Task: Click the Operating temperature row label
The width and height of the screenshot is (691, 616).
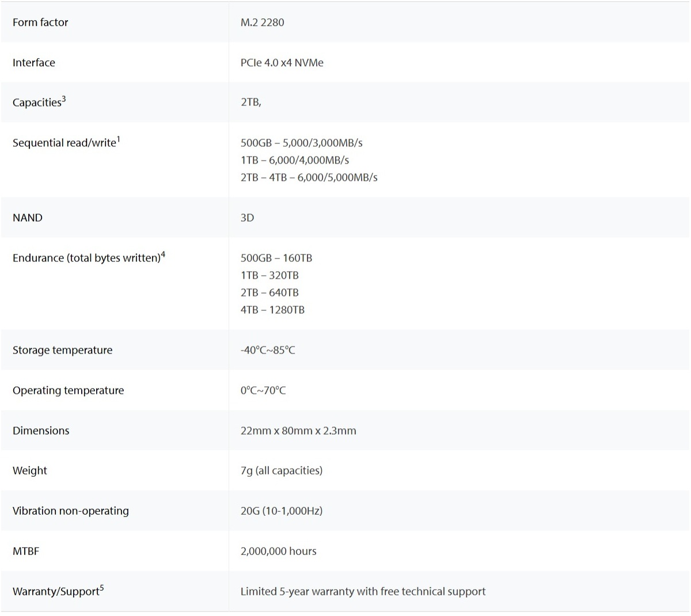Action: click(x=68, y=390)
